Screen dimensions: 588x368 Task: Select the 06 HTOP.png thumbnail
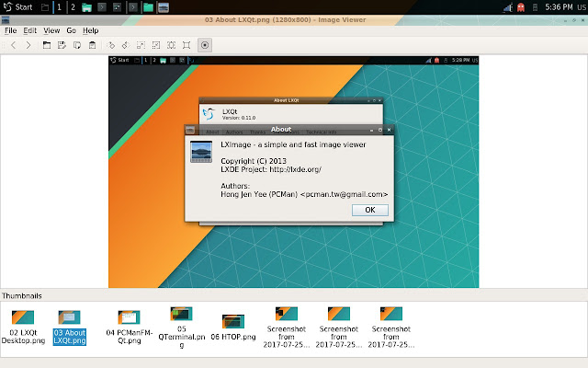point(233,328)
